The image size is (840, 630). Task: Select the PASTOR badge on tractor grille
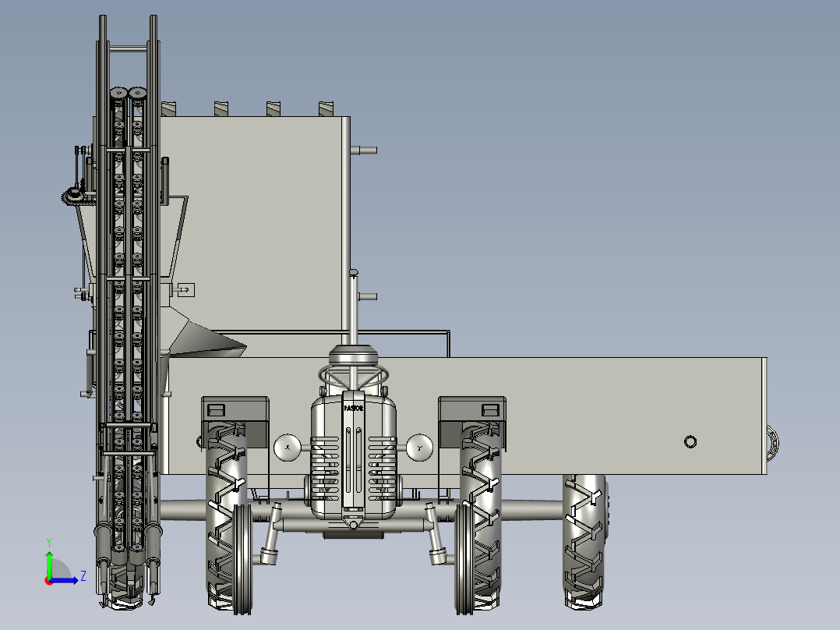pos(354,409)
